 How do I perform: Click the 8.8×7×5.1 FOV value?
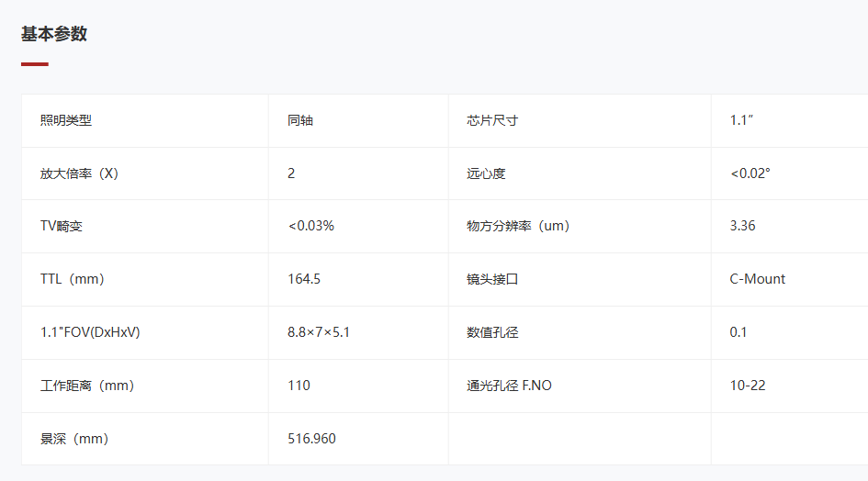tap(319, 332)
